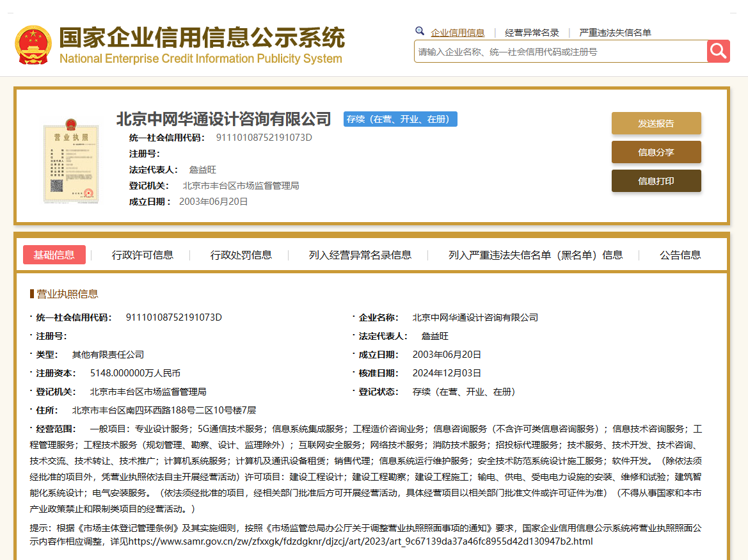Open the 行政许可信息 tab

tap(143, 255)
